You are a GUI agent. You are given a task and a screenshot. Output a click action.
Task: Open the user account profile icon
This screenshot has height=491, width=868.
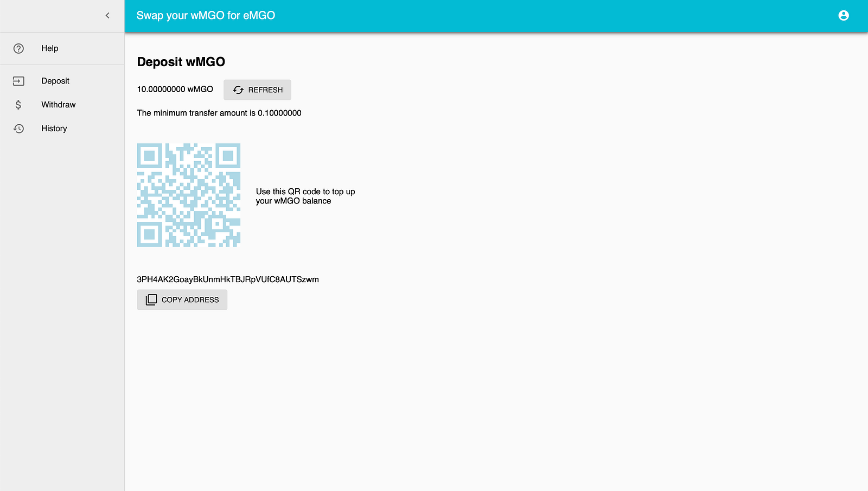(843, 16)
